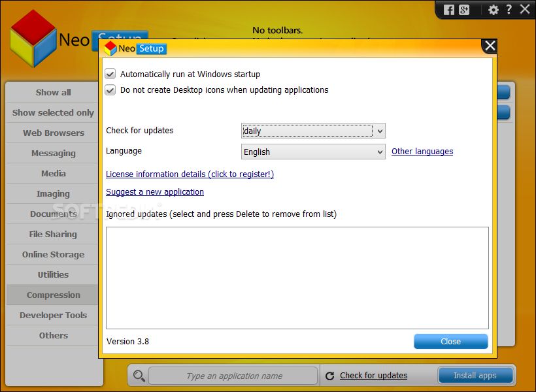Click the bottom Check for updates link
This screenshot has height=392, width=536.
tap(374, 376)
